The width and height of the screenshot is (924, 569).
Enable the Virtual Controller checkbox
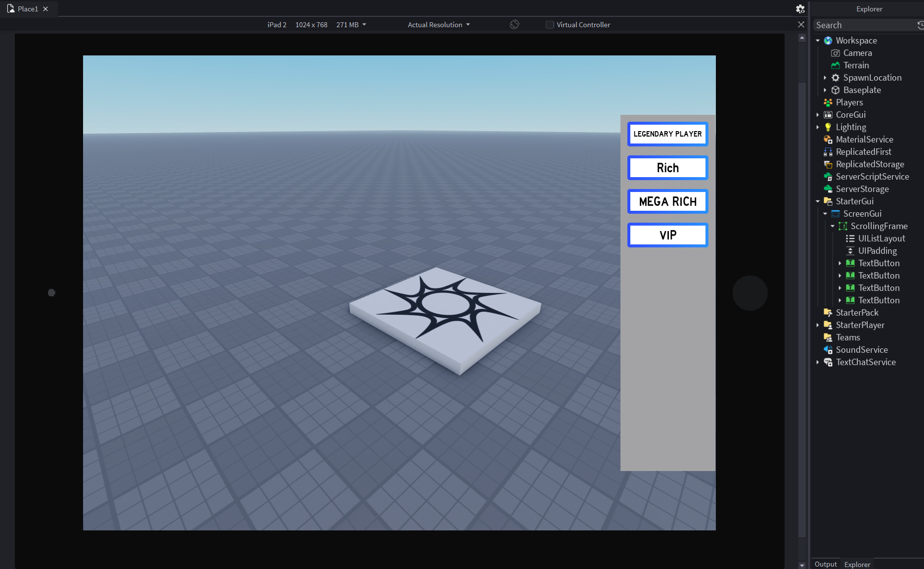tap(550, 25)
